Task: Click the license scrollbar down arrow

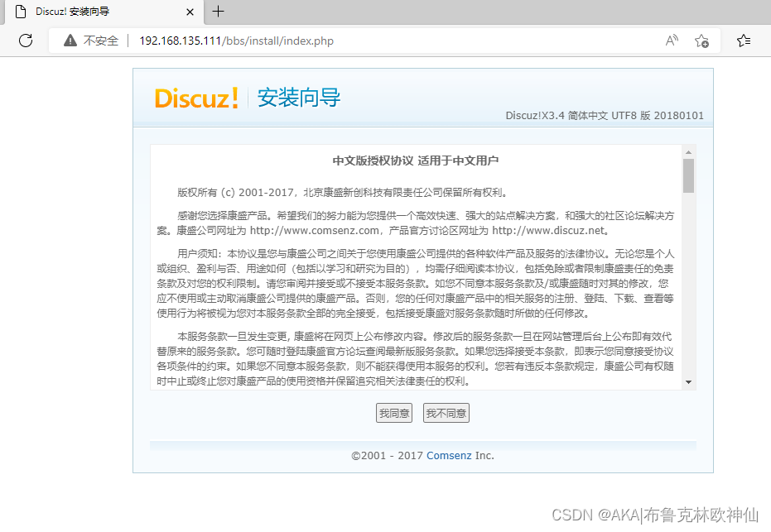Action: (x=688, y=382)
